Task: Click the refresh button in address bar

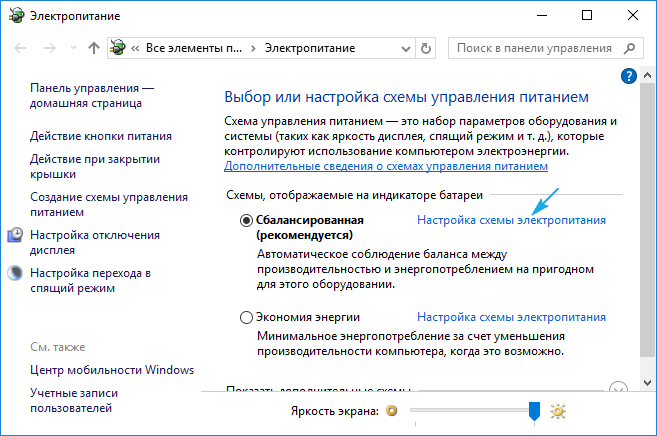Action: [x=428, y=48]
